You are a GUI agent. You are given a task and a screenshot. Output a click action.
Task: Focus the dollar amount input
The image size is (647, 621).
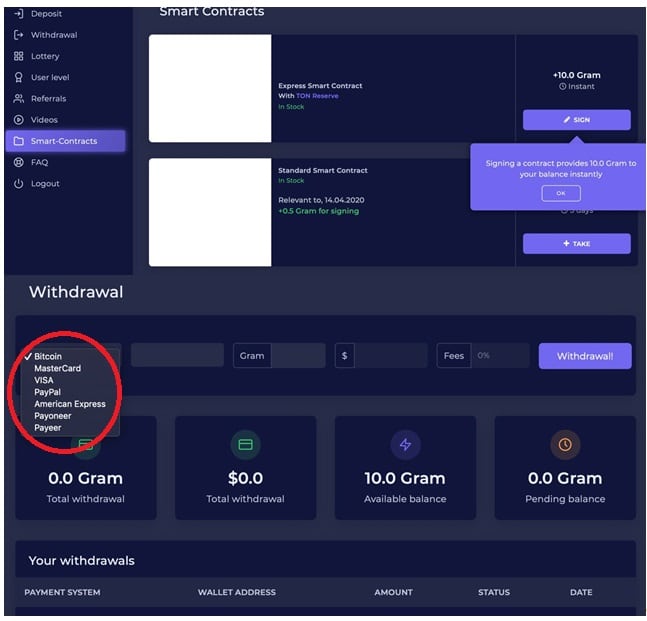point(391,356)
